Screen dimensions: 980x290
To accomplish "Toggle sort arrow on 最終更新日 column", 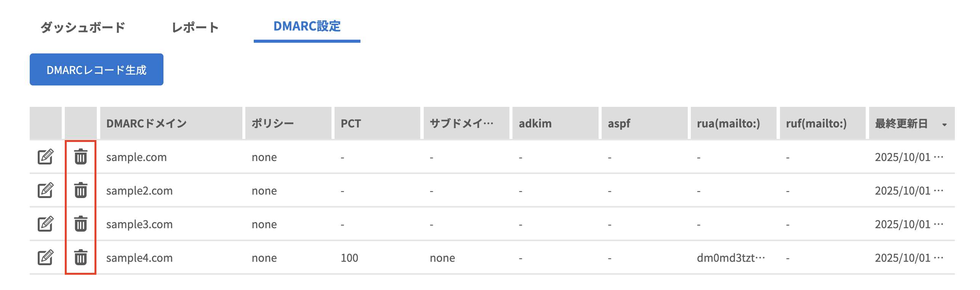I will (944, 124).
